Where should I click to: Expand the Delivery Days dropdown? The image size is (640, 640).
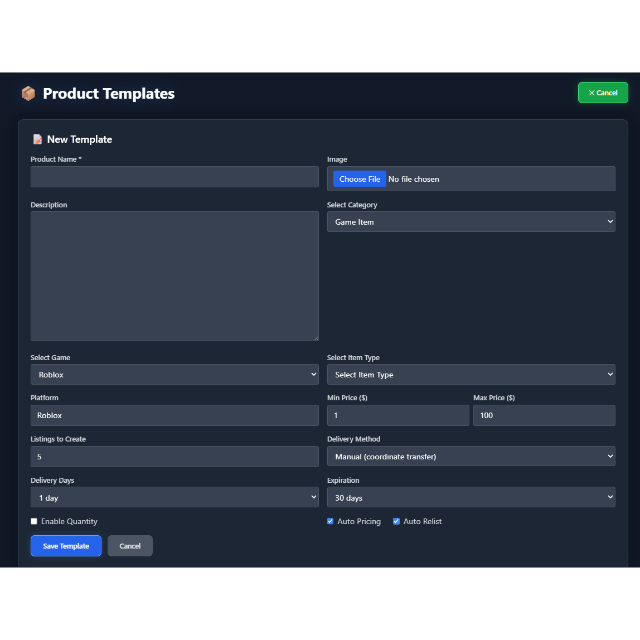coord(174,497)
